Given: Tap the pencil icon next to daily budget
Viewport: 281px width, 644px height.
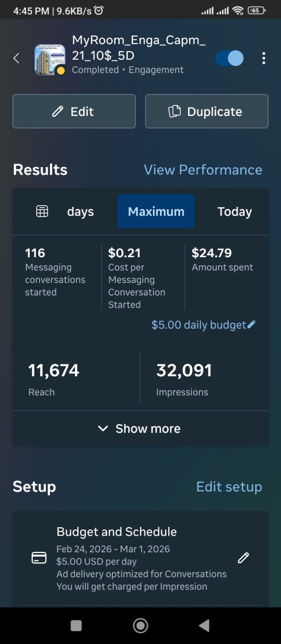Looking at the screenshot, I should click(252, 324).
